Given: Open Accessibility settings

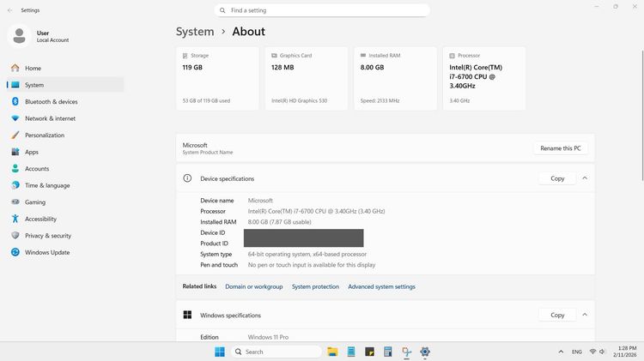Looking at the screenshot, I should [65, 219].
